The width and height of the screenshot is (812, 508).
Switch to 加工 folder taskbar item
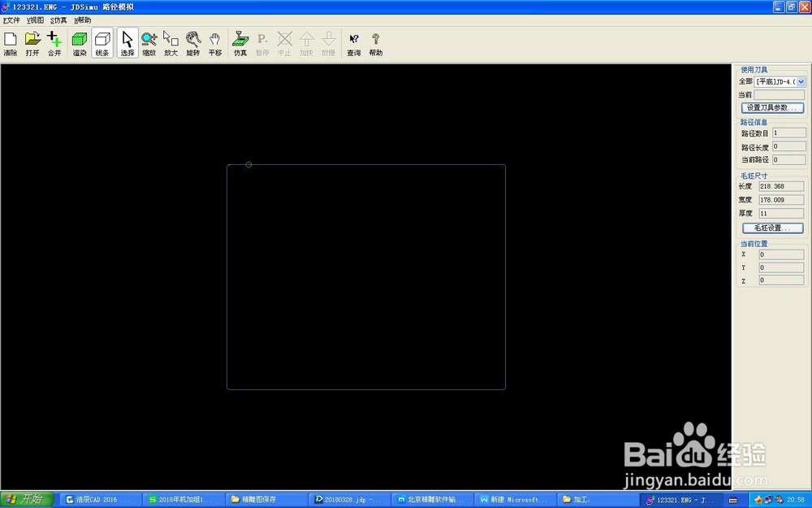click(x=598, y=500)
